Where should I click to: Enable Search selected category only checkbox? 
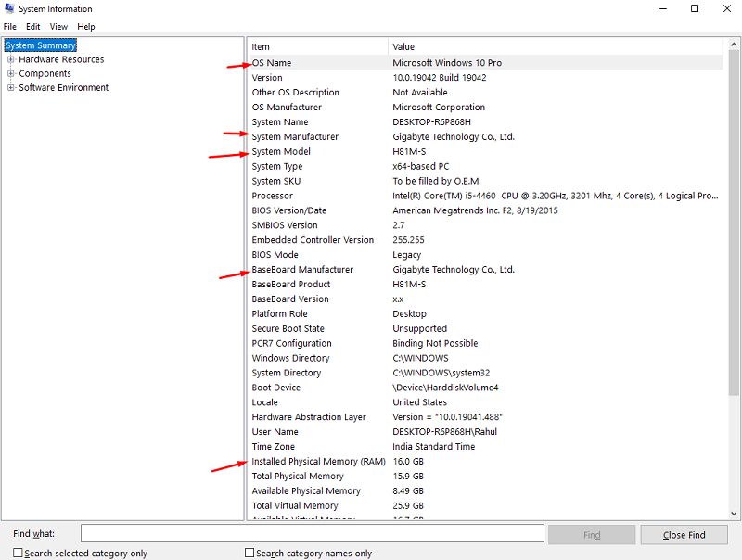tap(19, 554)
